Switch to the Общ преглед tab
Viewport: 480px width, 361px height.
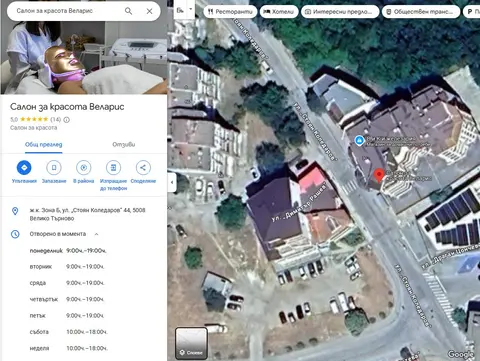click(x=44, y=144)
